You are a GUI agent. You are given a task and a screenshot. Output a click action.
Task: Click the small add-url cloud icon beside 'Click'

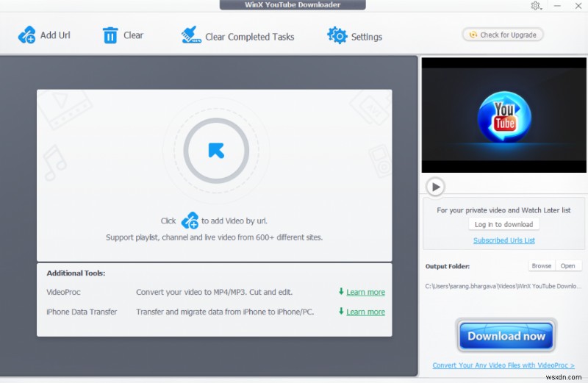click(190, 221)
